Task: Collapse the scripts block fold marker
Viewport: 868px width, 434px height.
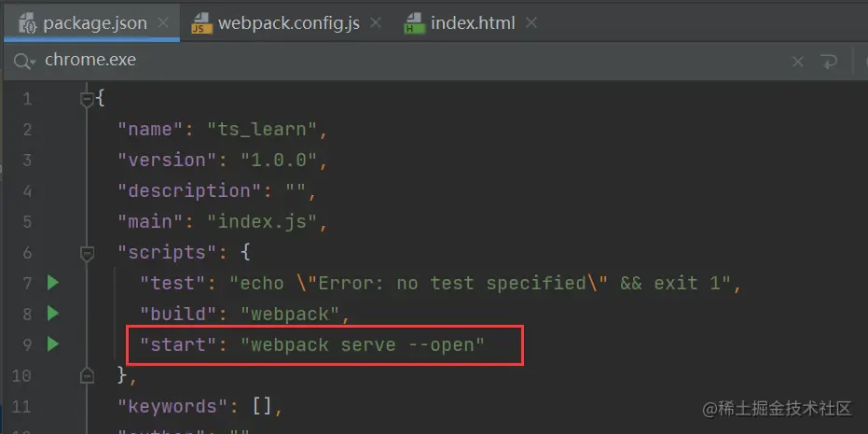Action: pos(87,253)
